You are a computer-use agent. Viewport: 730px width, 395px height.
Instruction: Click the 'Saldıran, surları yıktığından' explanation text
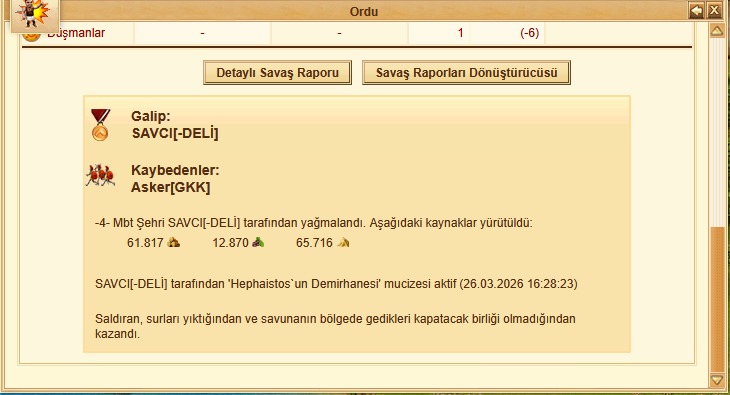point(335,326)
